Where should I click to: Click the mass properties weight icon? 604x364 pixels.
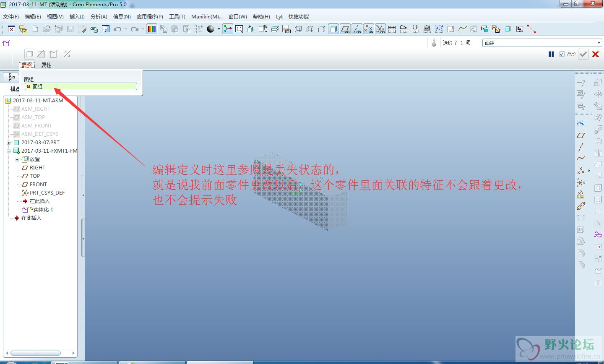[427, 29]
